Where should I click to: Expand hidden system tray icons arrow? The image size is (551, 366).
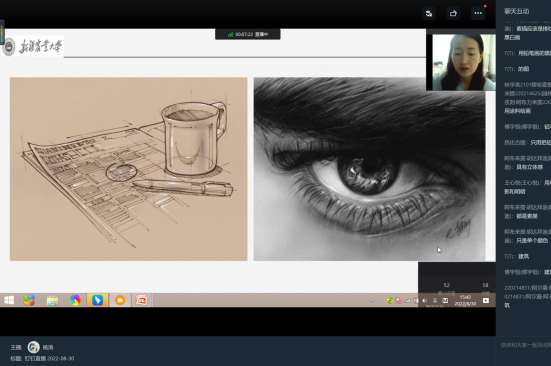[372, 301]
